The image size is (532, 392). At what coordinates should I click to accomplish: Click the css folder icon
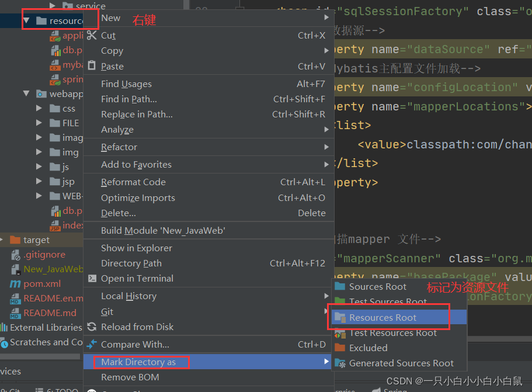pos(55,108)
